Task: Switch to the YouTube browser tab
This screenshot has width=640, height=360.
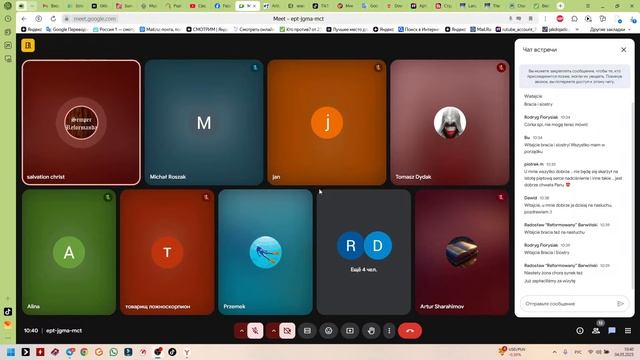Action: pyautogui.click(x=198, y=6)
